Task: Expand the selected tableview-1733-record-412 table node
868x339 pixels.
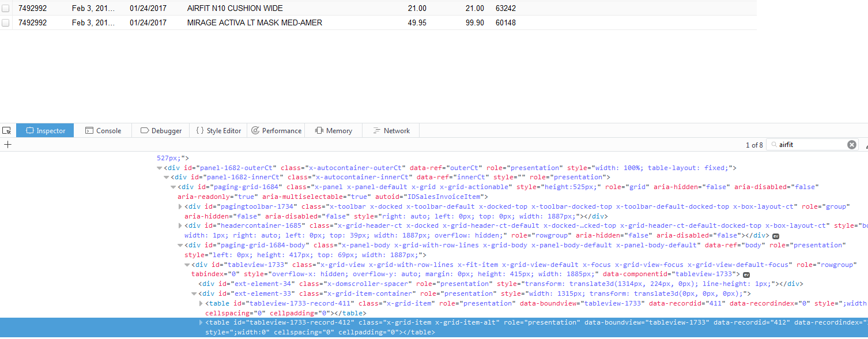Action: coord(201,322)
